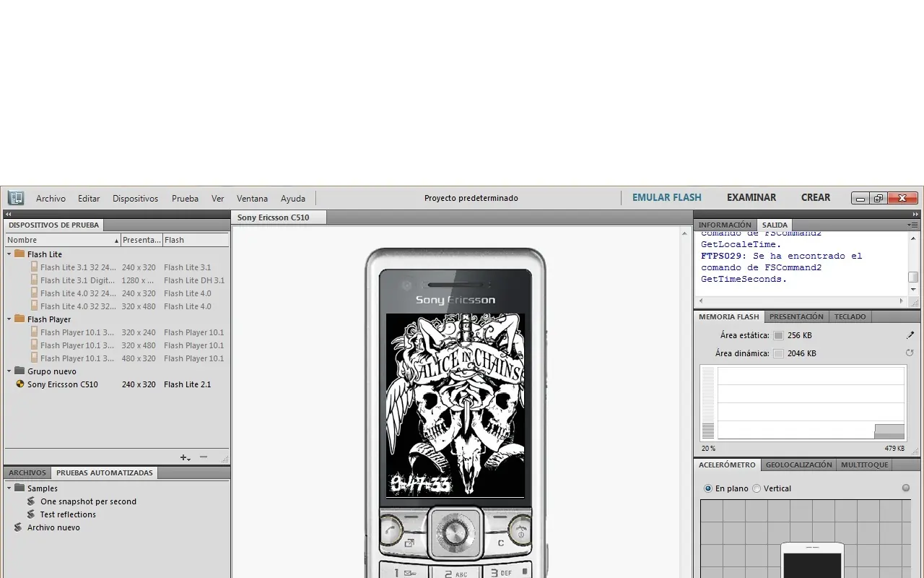Viewport: 924px width, 578px height.
Task: Select the One snapshot per second script
Action: 88,501
